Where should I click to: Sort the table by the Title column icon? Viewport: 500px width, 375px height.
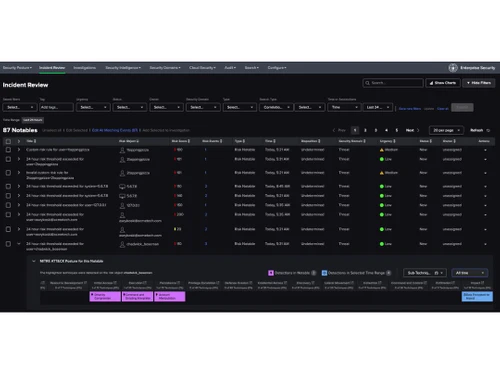click(35, 141)
